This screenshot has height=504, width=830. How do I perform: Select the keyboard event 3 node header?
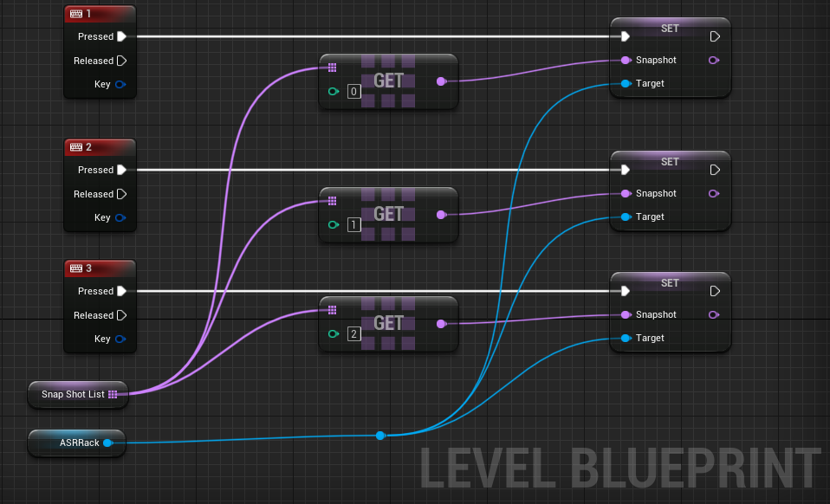point(100,268)
